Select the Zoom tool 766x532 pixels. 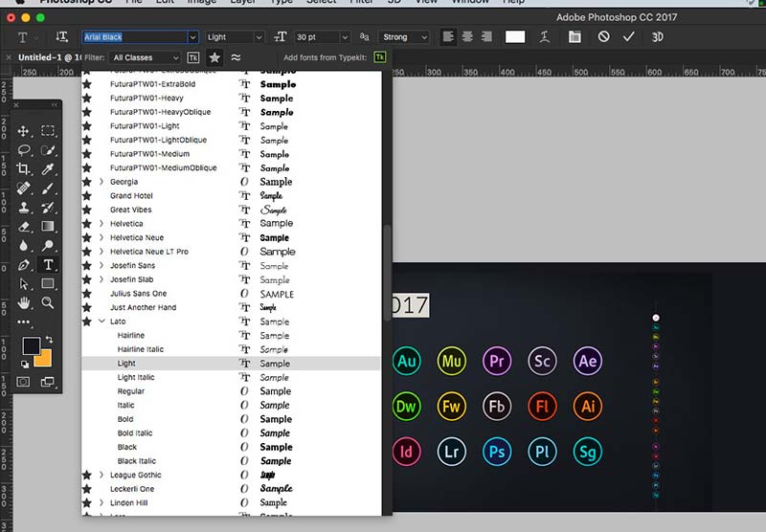coord(48,302)
